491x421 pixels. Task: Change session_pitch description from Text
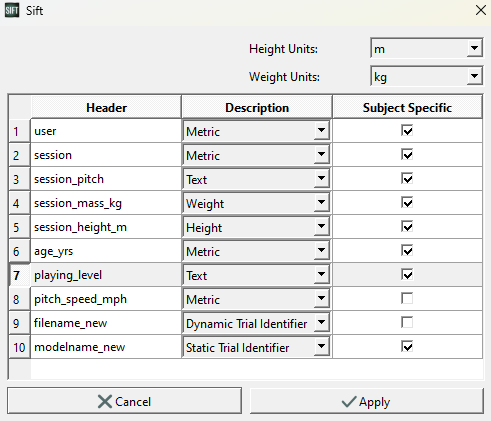256,179
